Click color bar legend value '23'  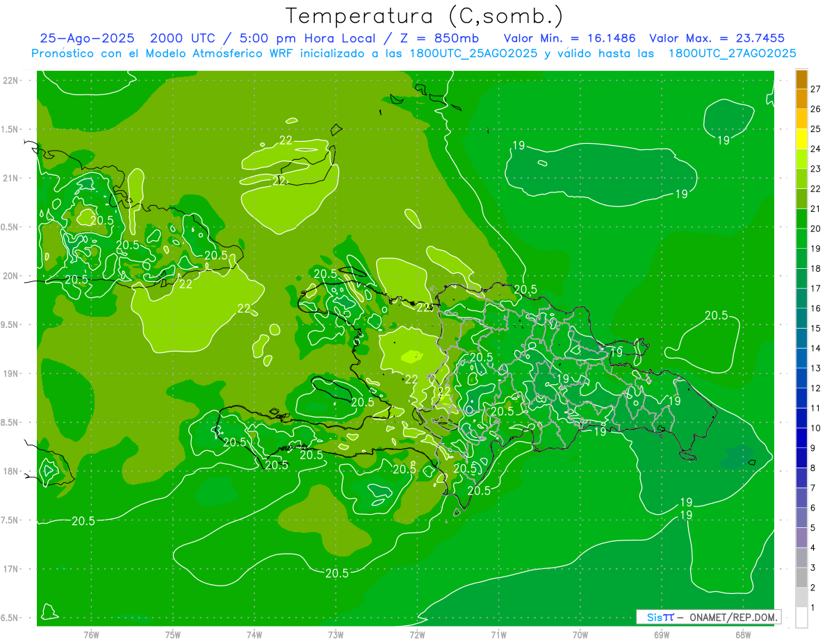point(816,169)
